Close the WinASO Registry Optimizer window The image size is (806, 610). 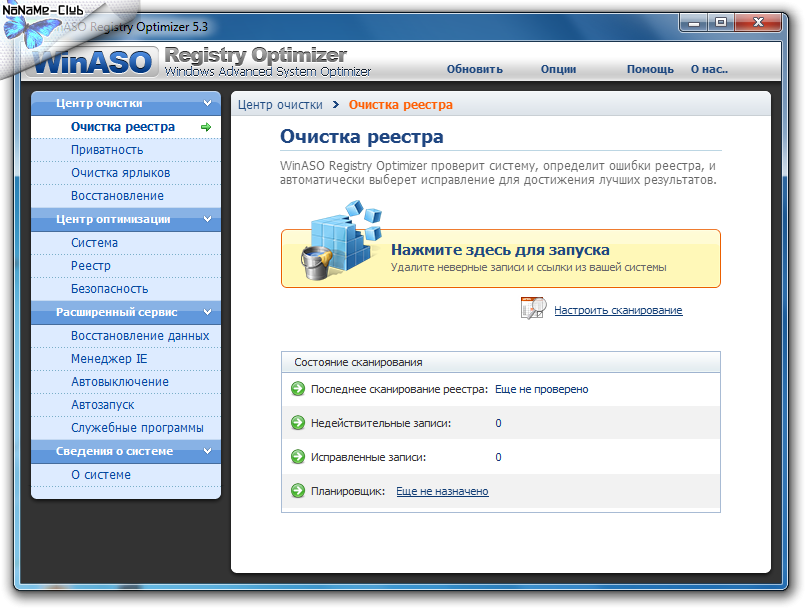tap(758, 23)
